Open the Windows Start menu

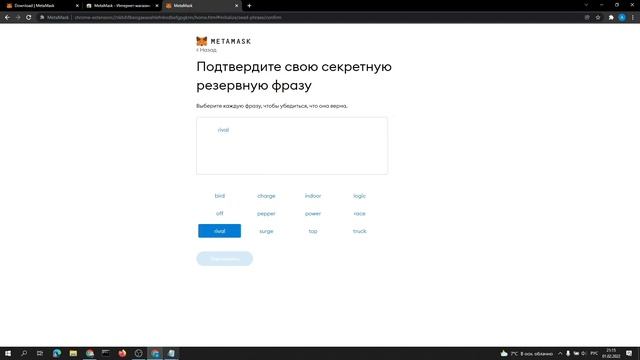8,353
